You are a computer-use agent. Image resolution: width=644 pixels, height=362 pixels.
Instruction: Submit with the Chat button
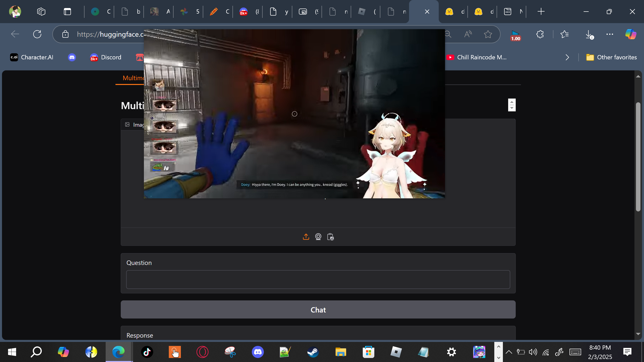[x=318, y=309]
